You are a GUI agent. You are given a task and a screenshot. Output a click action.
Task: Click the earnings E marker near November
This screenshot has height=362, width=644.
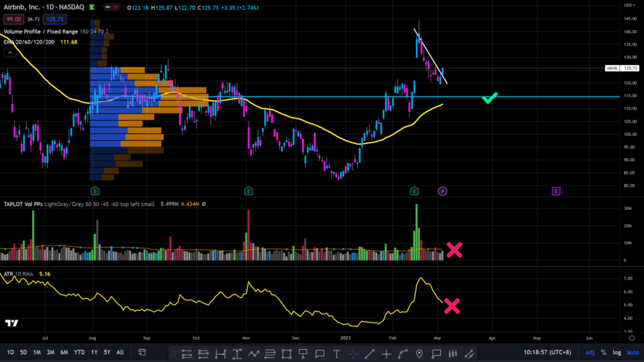(248, 191)
